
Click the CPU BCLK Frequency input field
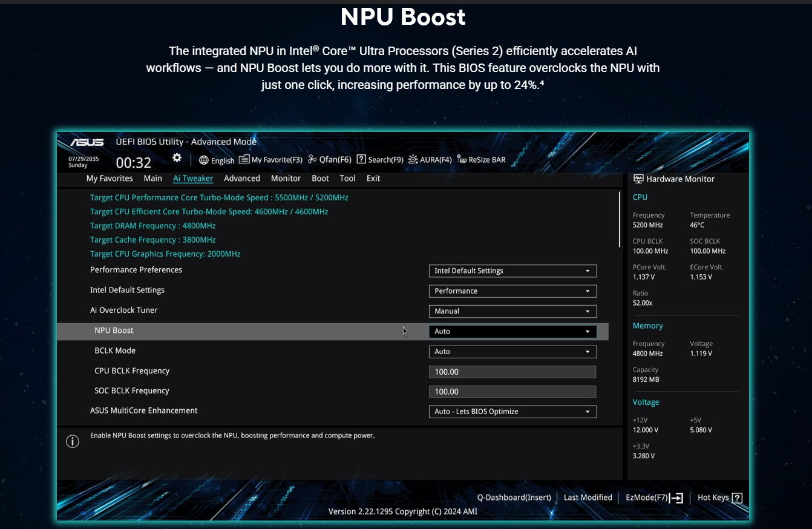[512, 372]
